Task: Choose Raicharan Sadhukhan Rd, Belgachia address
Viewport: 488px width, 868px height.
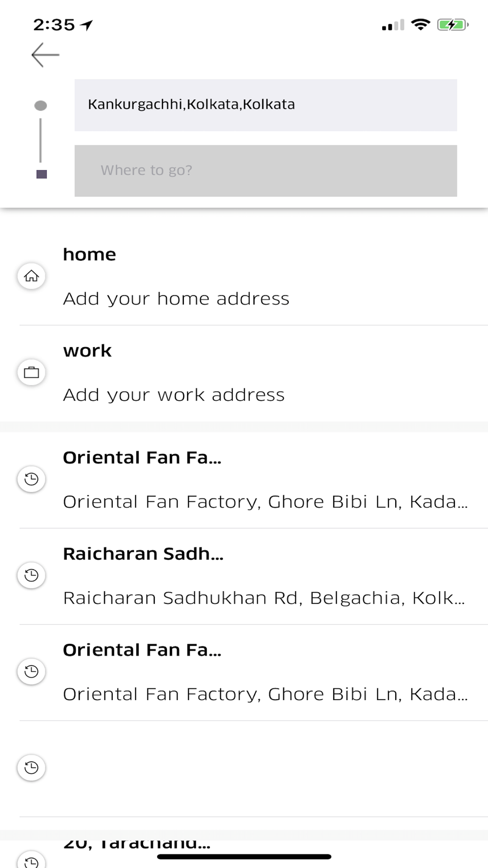Action: click(x=264, y=598)
